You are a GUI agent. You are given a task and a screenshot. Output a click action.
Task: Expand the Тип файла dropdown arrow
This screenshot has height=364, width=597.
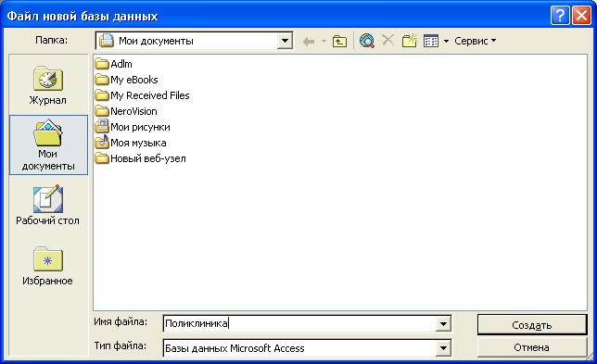pos(443,348)
